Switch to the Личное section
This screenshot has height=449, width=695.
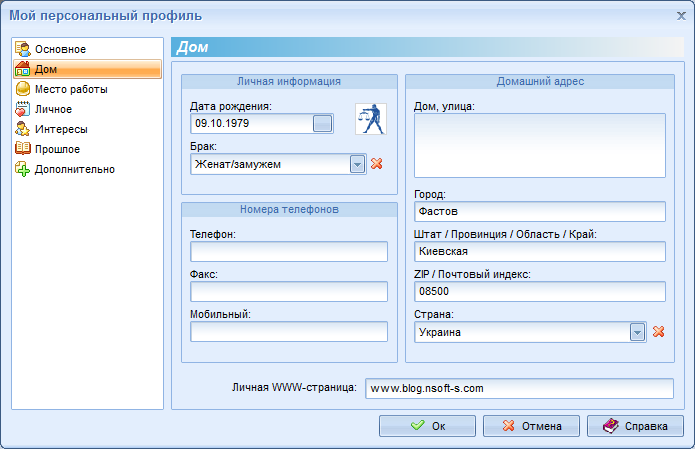[x=53, y=109]
